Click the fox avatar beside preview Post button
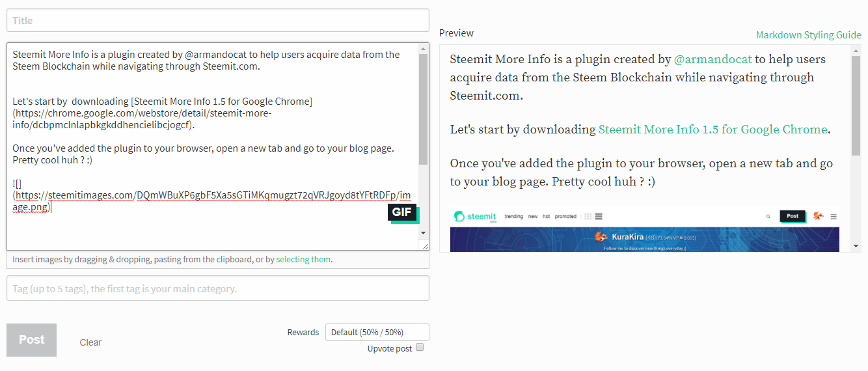Viewport: 868px width, 371px height. tap(818, 217)
